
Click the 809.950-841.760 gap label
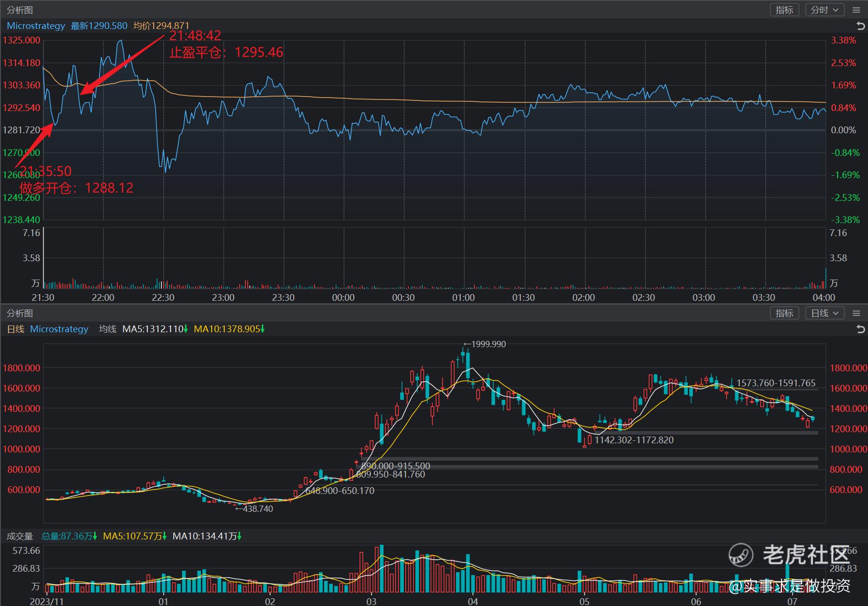pos(391,474)
